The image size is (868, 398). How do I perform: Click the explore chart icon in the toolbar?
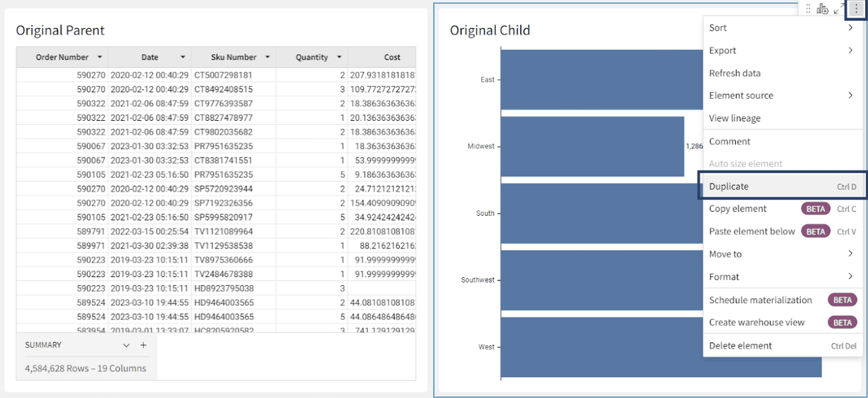823,8
